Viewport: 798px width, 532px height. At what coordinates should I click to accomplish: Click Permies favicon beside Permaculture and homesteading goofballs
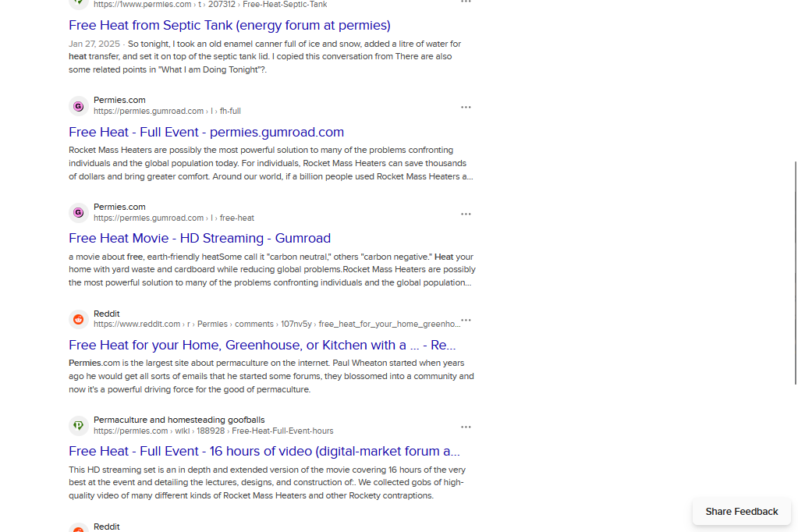tap(78, 425)
